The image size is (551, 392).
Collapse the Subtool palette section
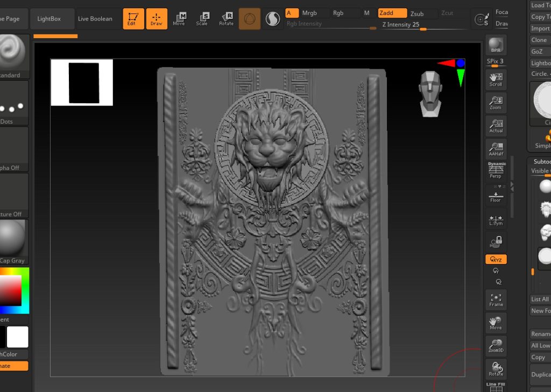point(541,161)
